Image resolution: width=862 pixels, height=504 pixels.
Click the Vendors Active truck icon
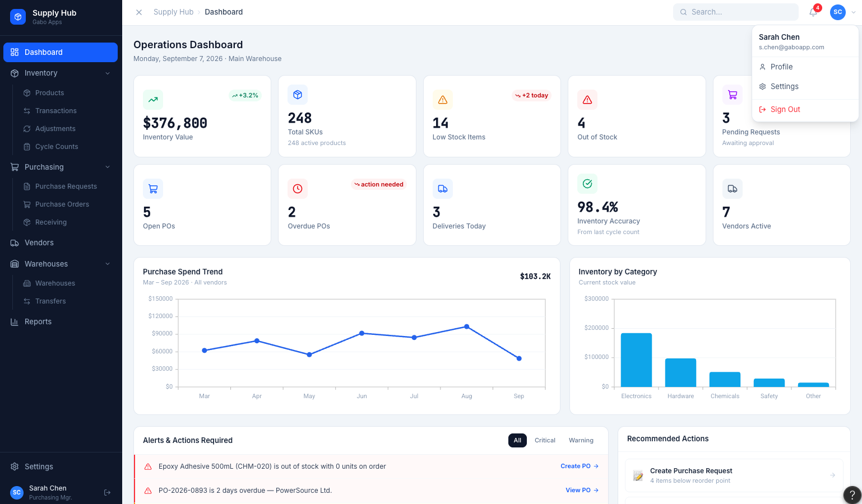point(733,189)
